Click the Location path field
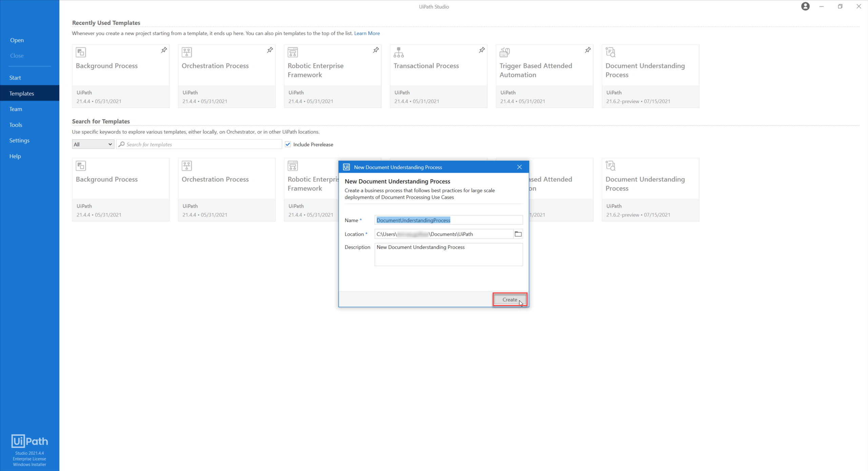This screenshot has width=868, height=471. (444, 234)
